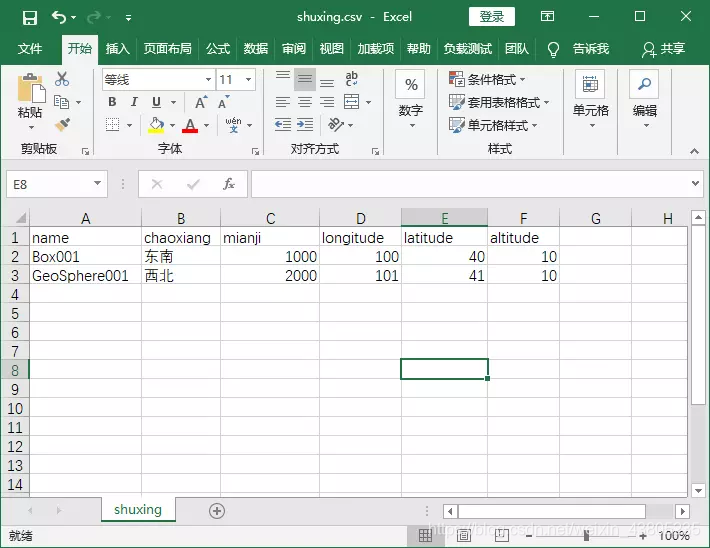The width and height of the screenshot is (710, 548).
Task: Switch to the 数据 tab
Action: click(255, 48)
